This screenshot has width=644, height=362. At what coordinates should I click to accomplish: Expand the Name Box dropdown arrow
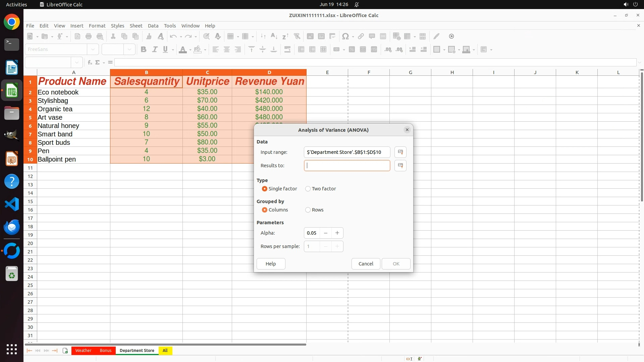pyautogui.click(x=77, y=62)
